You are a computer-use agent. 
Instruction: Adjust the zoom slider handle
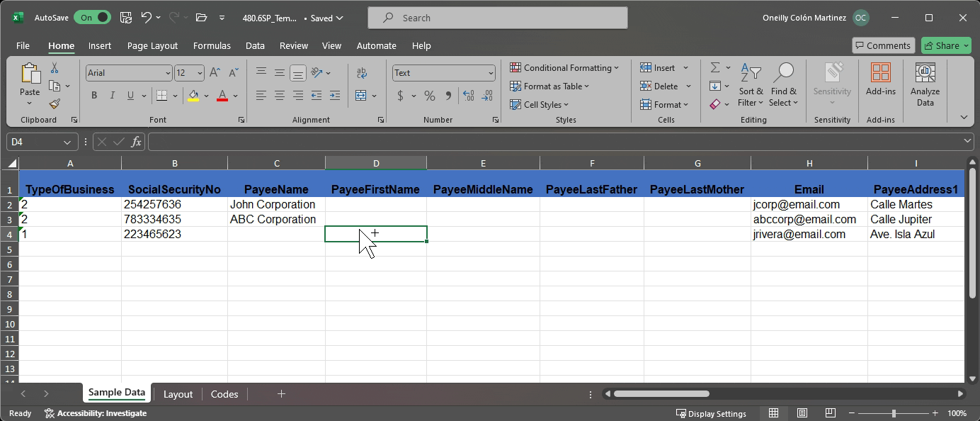click(x=894, y=413)
